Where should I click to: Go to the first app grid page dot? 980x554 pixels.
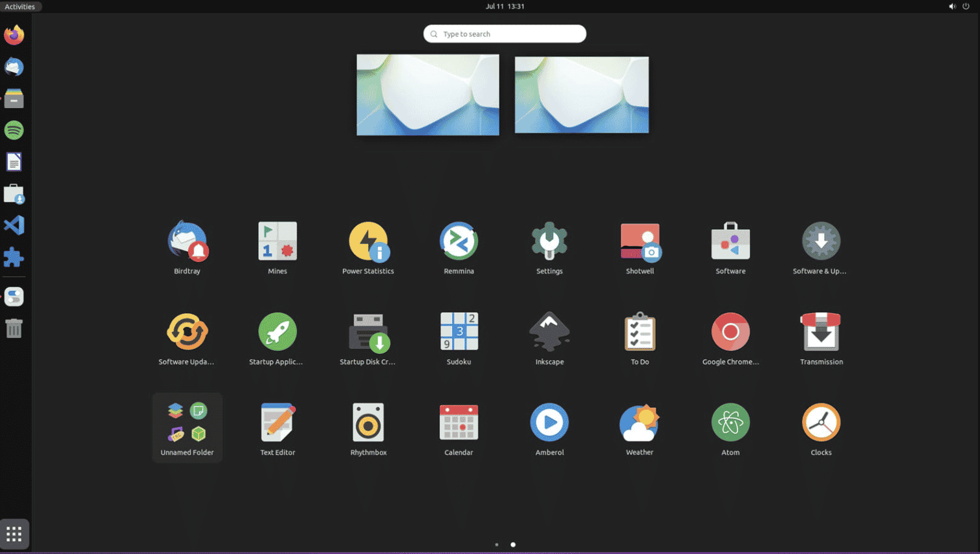497,544
